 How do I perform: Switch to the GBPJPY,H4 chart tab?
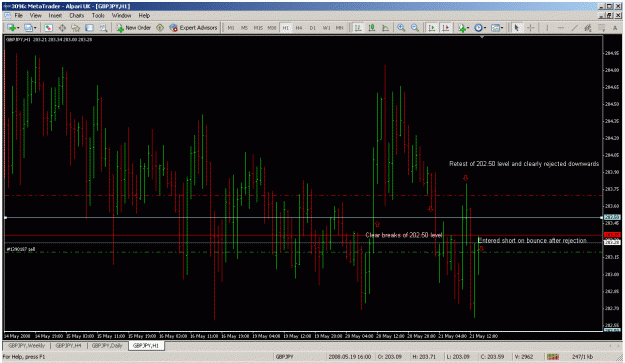(68, 345)
